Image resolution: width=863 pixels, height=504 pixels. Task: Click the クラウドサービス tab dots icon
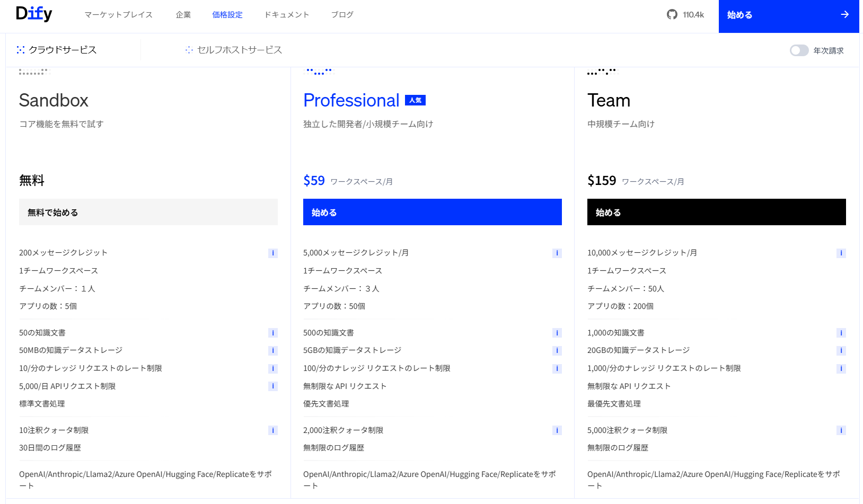pos(21,50)
